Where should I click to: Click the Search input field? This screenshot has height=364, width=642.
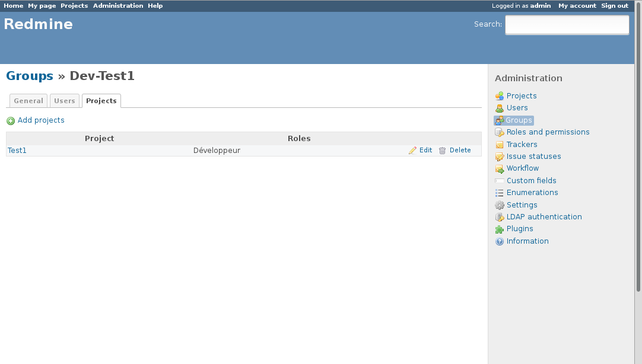tap(567, 25)
